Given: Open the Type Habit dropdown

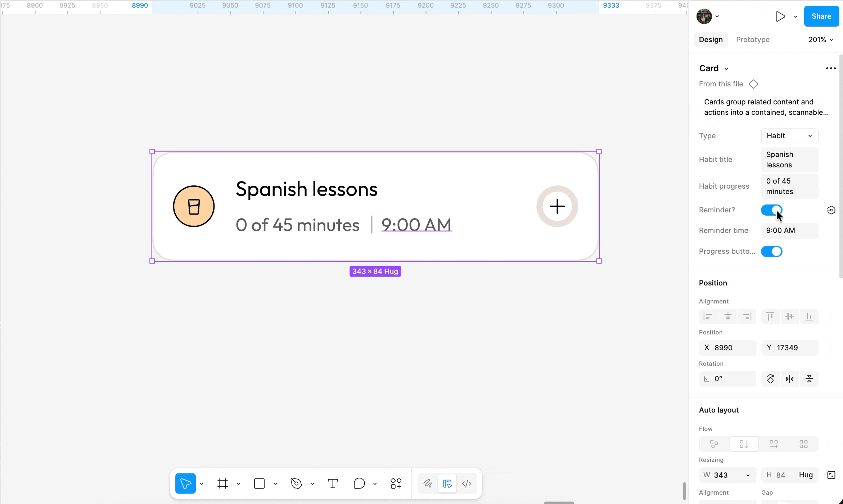Looking at the screenshot, I should point(789,136).
